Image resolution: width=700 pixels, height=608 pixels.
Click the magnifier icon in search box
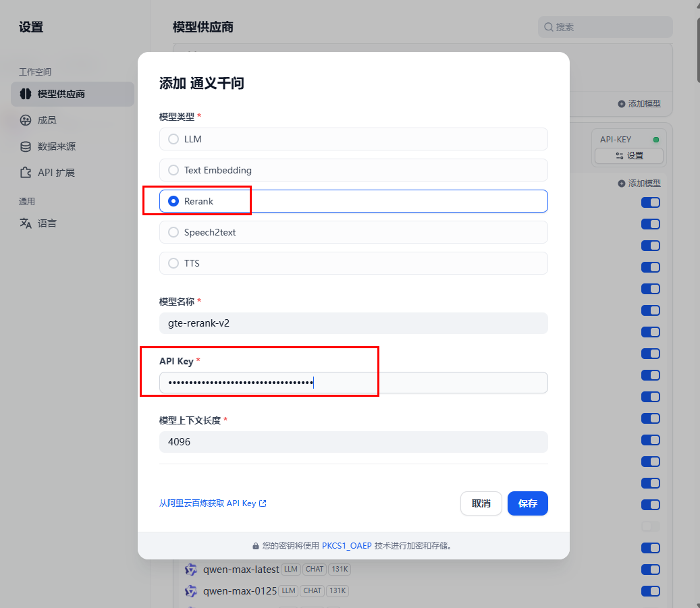tap(549, 27)
